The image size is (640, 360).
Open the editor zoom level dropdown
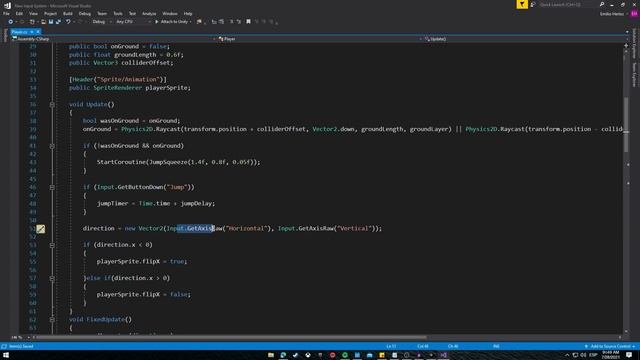(20, 338)
